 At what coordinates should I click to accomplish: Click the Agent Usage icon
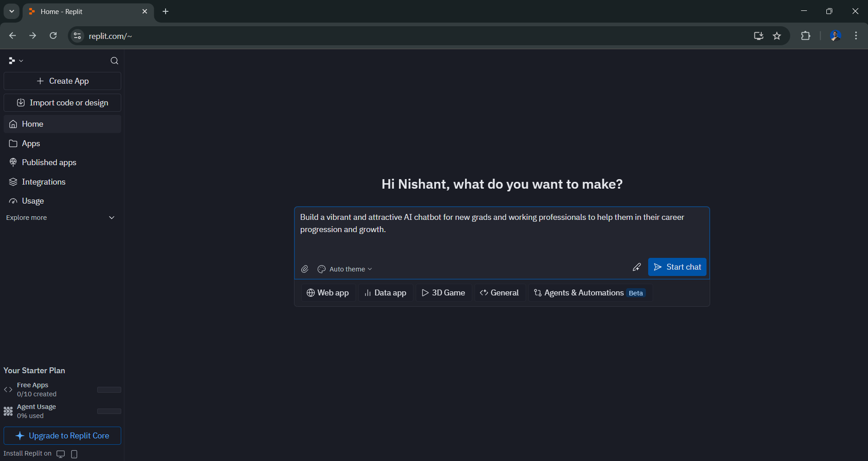point(8,411)
